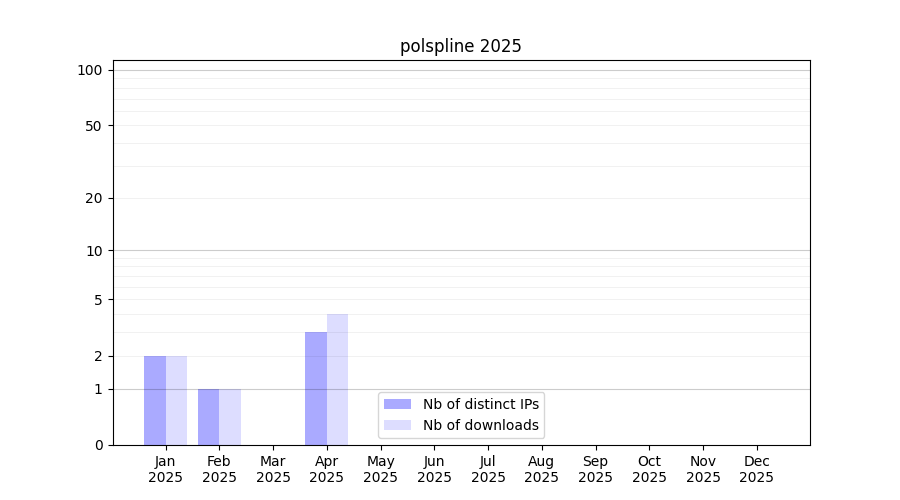Viewport: 900px width, 500px height.
Task: Select the 'Nb of downloads' legend label
Action: [x=480, y=425]
